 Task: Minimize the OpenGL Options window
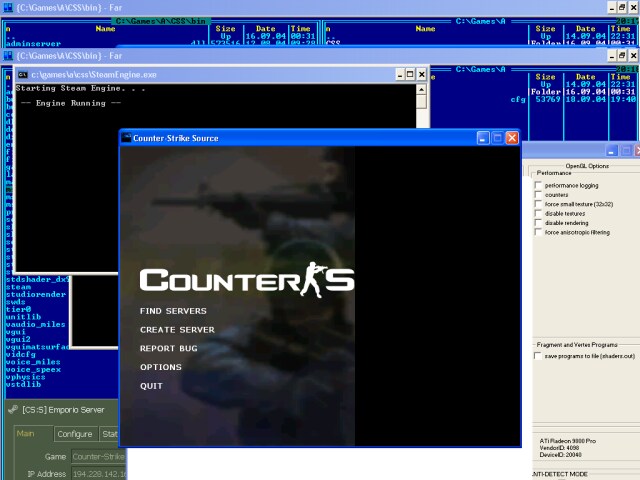click(x=611, y=151)
